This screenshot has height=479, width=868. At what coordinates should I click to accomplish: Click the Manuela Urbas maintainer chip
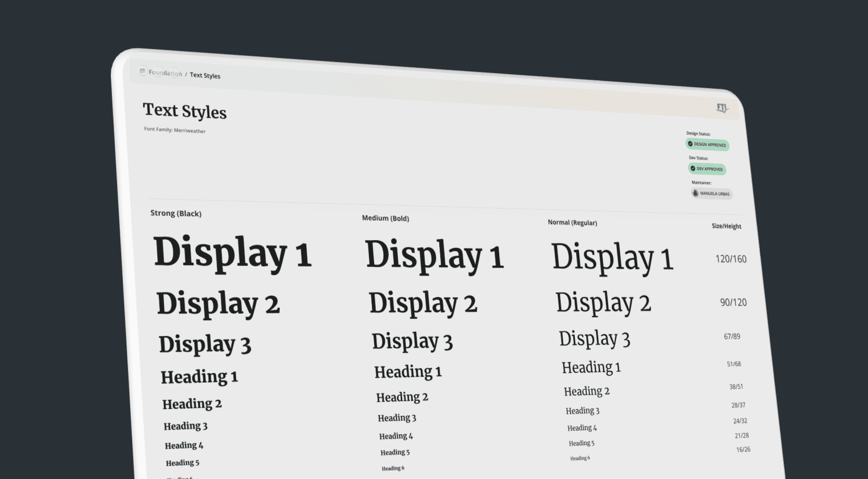(712, 193)
